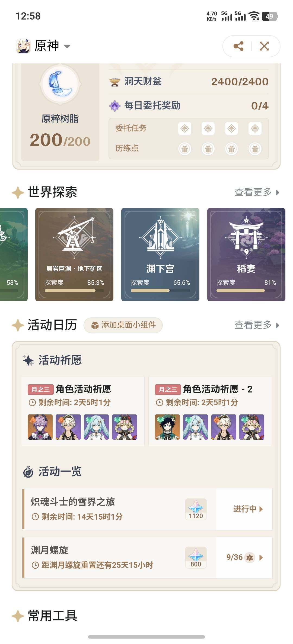The height and width of the screenshot is (644, 293).
Task: Open the 稻妻 exploration card
Action: pyautogui.click(x=246, y=255)
